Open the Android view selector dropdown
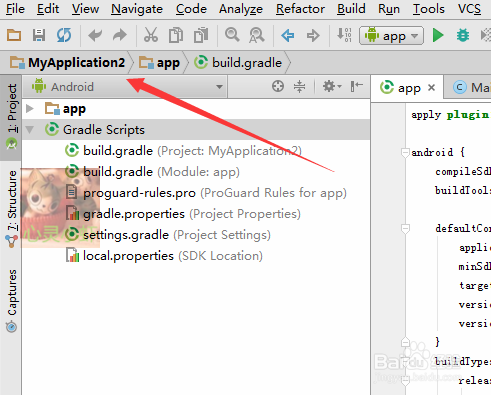The image size is (491, 395). [x=125, y=87]
